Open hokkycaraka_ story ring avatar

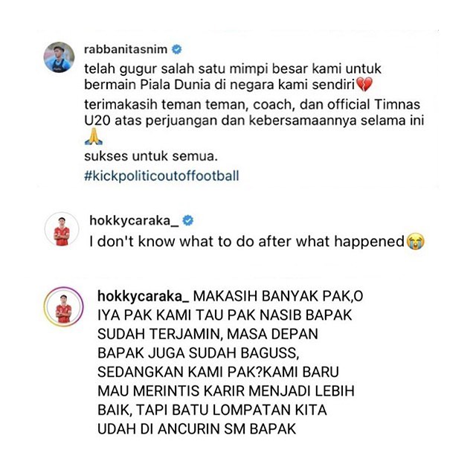[63, 306]
